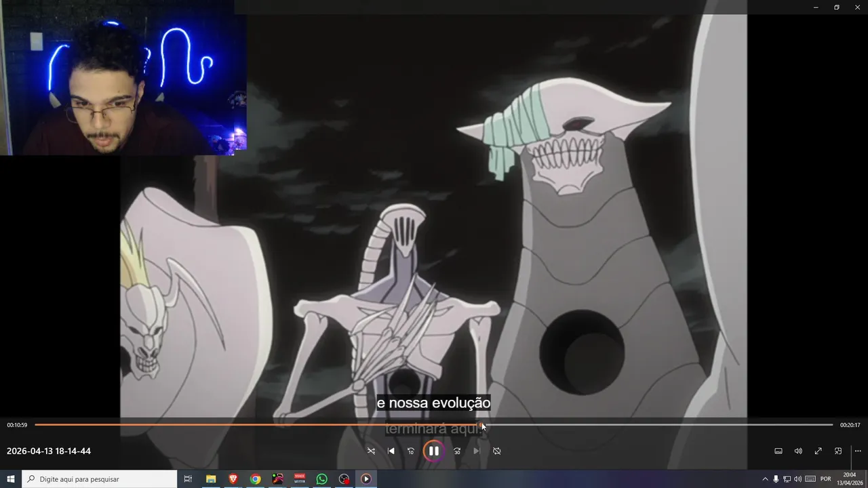The width and height of the screenshot is (868, 488).
Task: Toggle repeat mode
Action: (497, 451)
